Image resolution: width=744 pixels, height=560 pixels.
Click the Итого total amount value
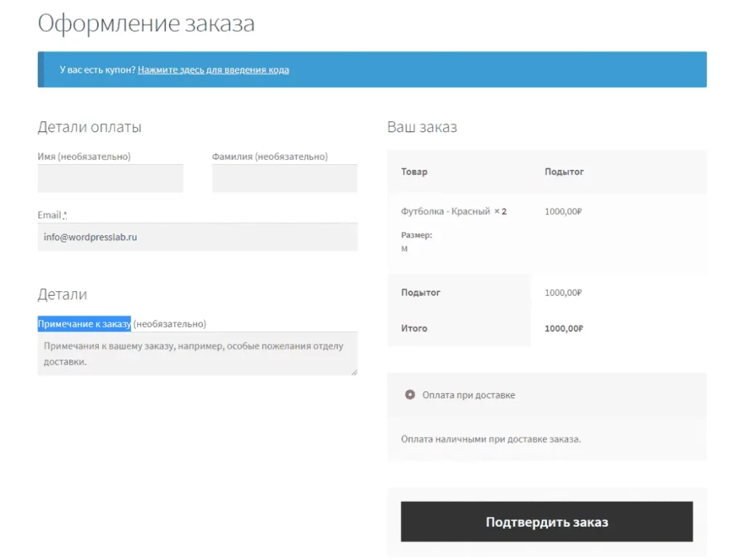click(x=564, y=328)
